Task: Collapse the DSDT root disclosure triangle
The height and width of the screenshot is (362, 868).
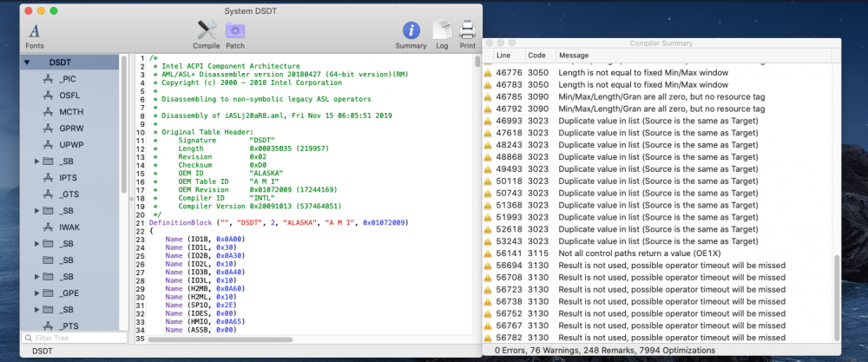Action: (x=27, y=63)
